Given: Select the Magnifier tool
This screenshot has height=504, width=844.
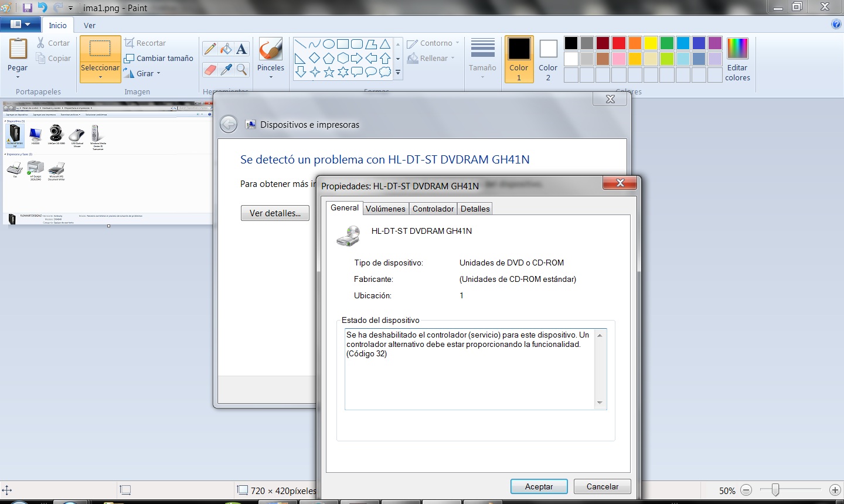Looking at the screenshot, I should point(241,70).
